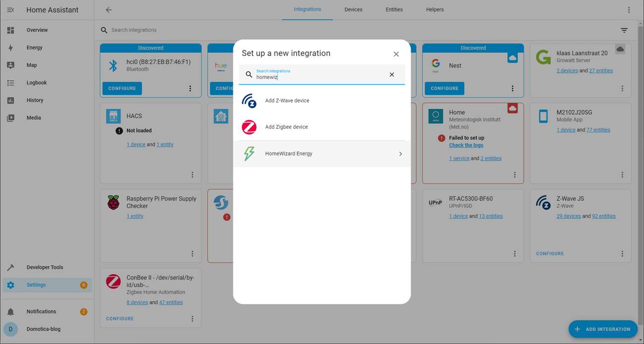Screen dimensions: 644x344
Task: Configure the Z-Wave JS integration
Action: [x=550, y=254]
